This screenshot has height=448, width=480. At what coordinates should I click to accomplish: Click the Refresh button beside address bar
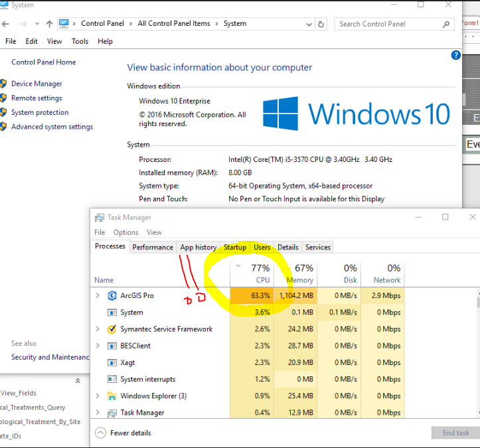pyautogui.click(x=321, y=24)
